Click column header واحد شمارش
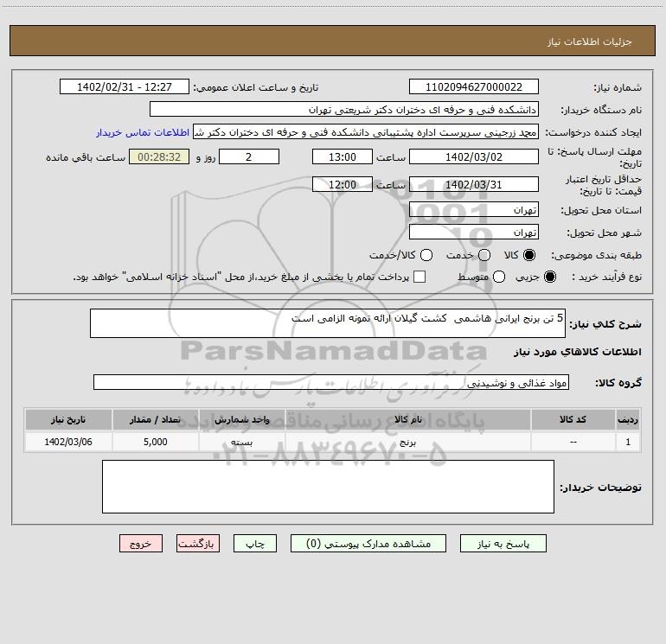666x644 pixels. click(x=241, y=419)
